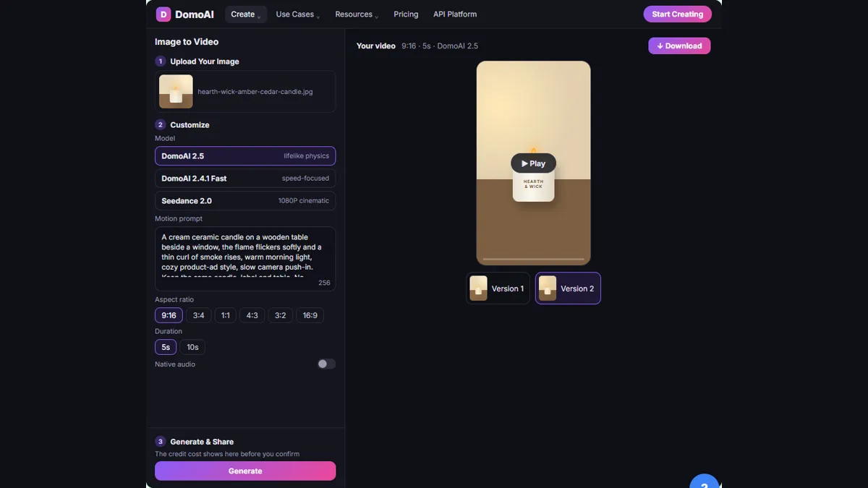Set aspect ratio to 9:16

169,315
